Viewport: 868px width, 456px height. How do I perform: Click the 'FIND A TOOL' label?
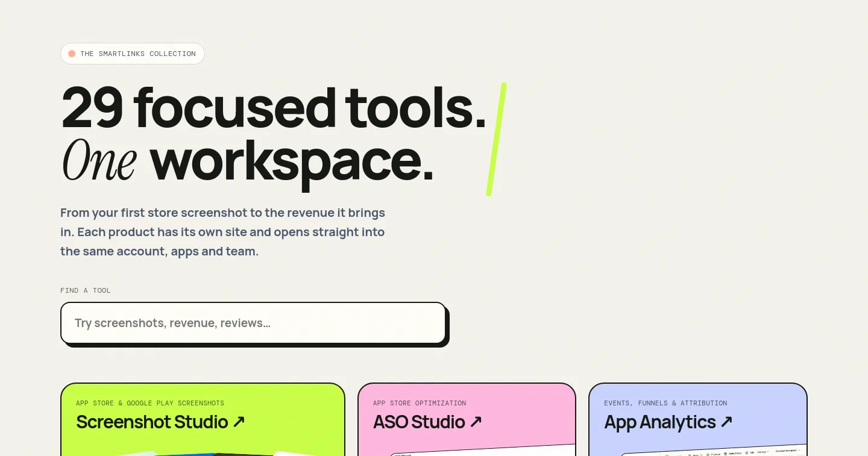[86, 290]
